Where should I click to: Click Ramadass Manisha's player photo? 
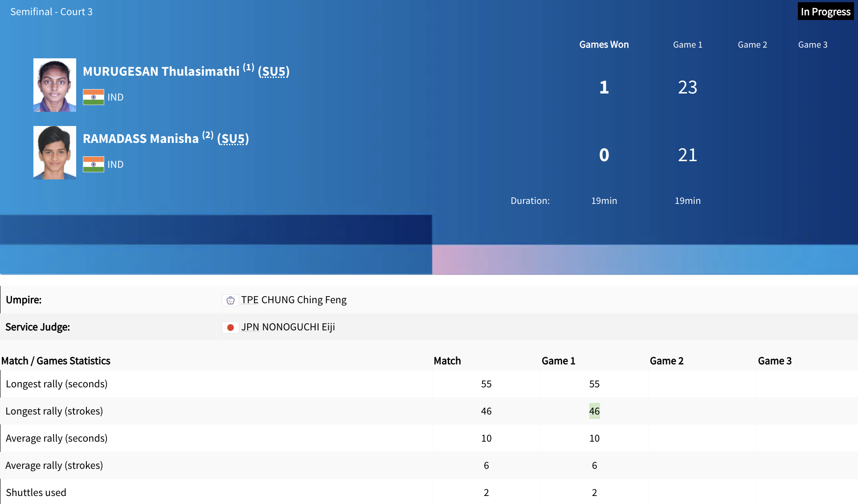pos(55,153)
